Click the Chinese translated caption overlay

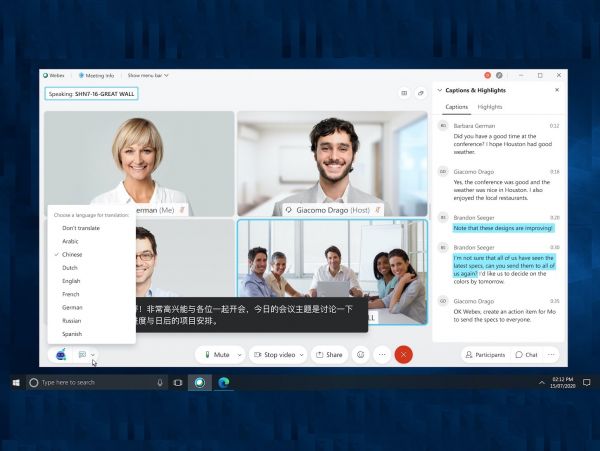(x=252, y=315)
